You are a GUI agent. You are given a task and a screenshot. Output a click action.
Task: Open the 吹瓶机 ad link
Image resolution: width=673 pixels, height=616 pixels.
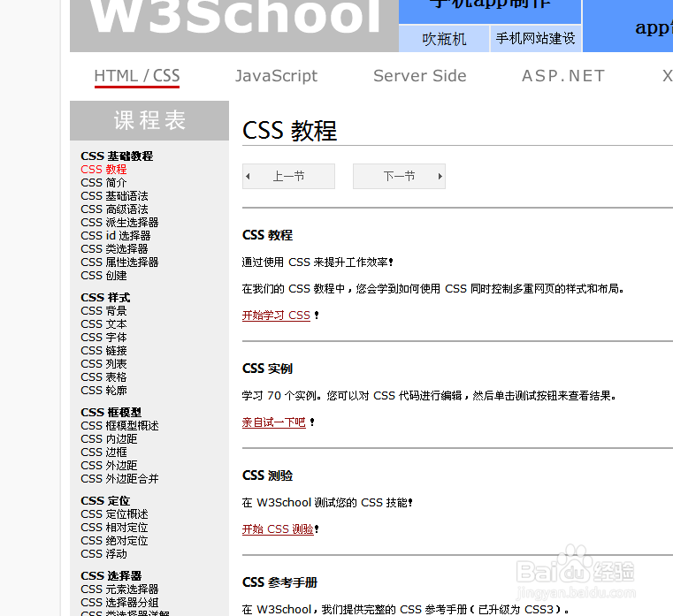click(x=444, y=39)
